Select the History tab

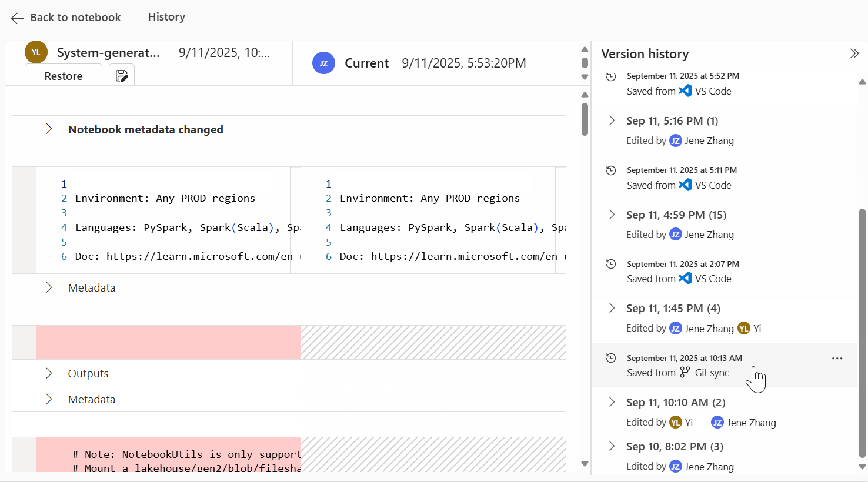coord(166,16)
